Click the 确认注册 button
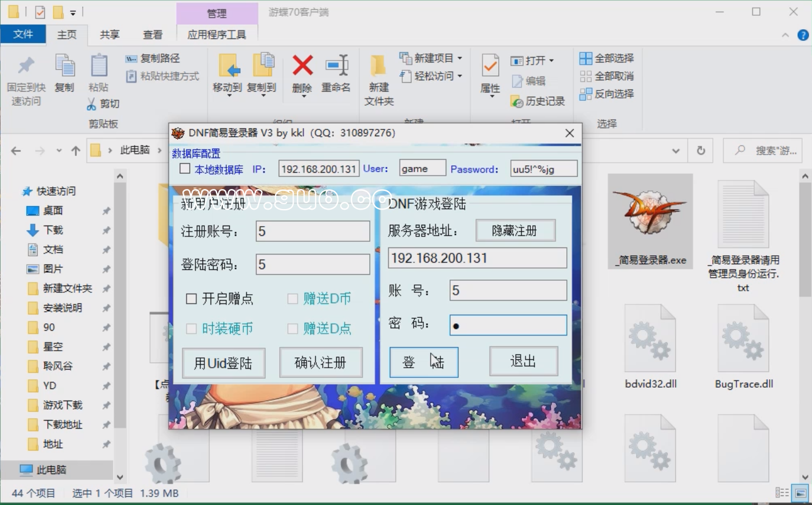This screenshot has height=505, width=812. point(321,363)
